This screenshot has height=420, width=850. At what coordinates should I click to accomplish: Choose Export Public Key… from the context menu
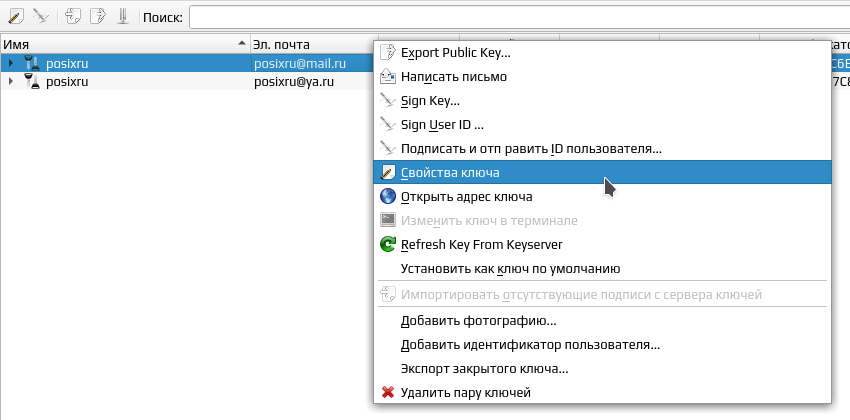tap(602, 53)
